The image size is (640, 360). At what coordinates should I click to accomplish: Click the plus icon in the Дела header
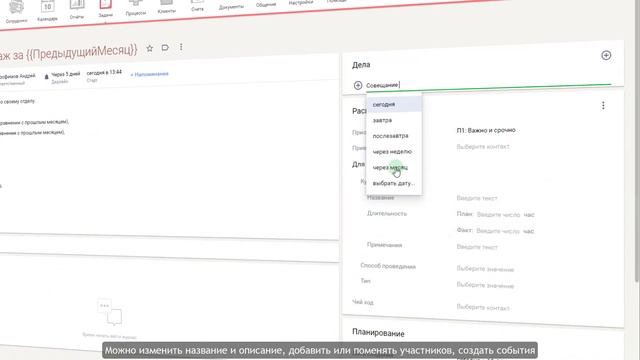[606, 55]
